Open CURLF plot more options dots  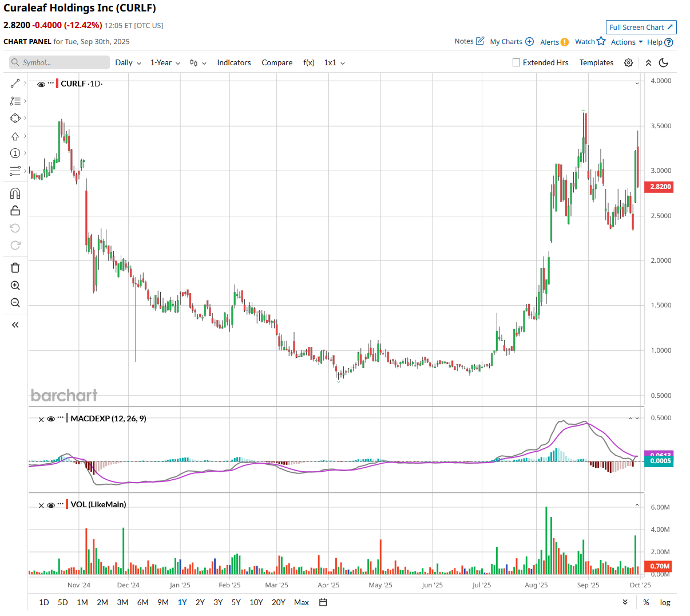pyautogui.click(x=51, y=83)
